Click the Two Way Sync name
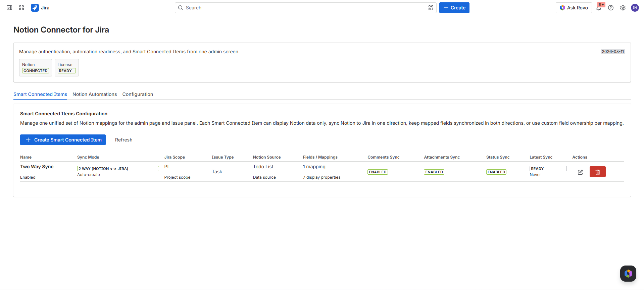 37,167
